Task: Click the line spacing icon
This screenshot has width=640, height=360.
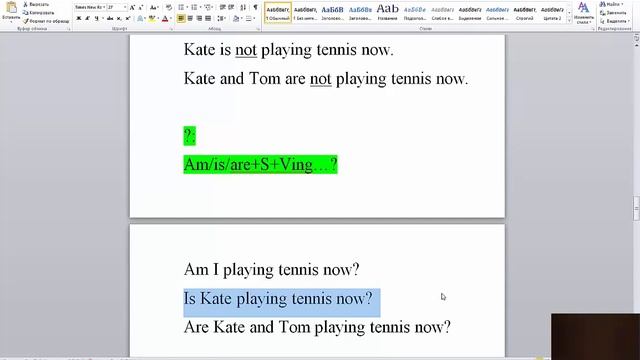Action: point(221,18)
